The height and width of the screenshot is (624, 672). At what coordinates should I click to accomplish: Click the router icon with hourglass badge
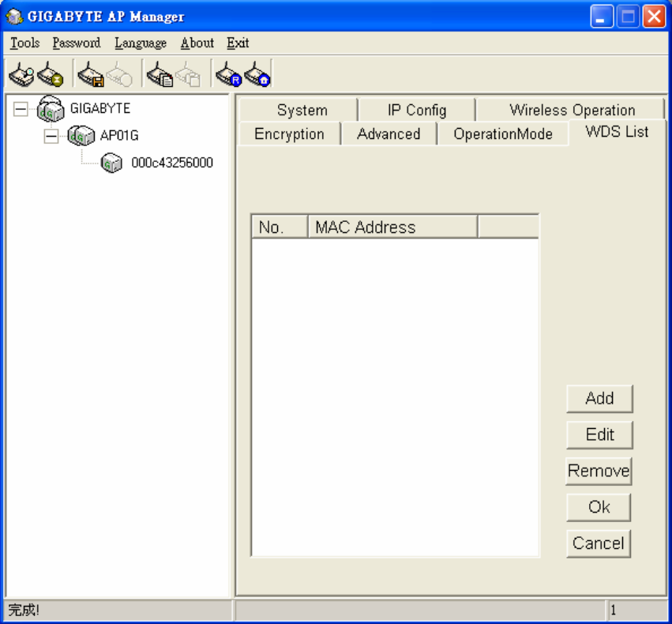coord(50,74)
